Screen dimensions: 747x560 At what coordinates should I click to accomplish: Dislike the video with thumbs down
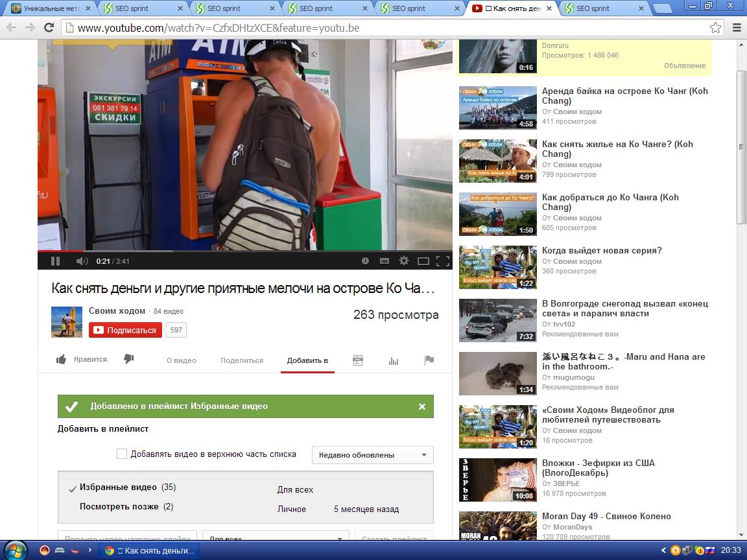click(x=129, y=359)
